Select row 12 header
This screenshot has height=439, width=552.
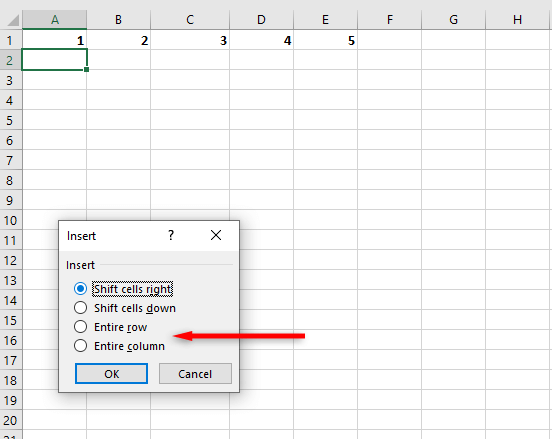click(11, 261)
